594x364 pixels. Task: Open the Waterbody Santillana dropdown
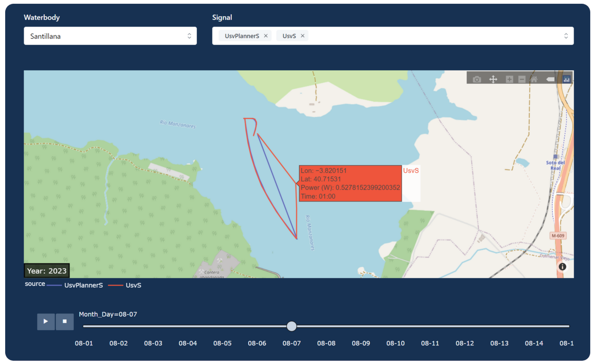click(110, 36)
